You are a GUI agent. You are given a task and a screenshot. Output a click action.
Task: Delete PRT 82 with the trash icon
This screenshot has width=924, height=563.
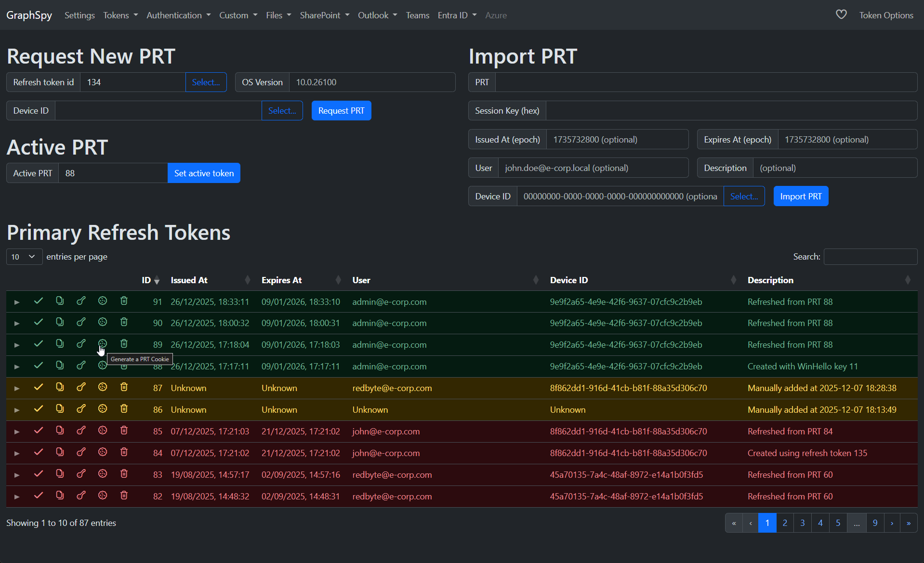124,496
